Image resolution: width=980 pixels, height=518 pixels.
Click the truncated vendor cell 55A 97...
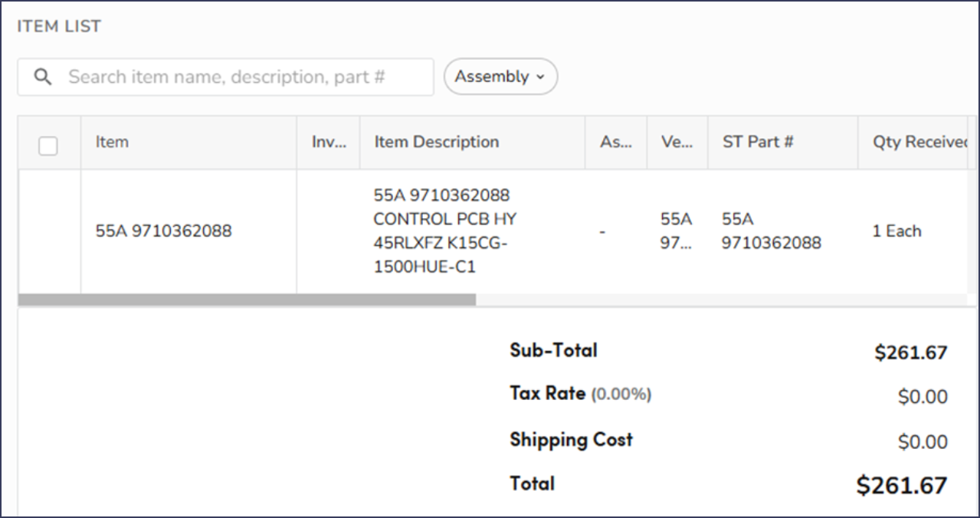(x=677, y=231)
